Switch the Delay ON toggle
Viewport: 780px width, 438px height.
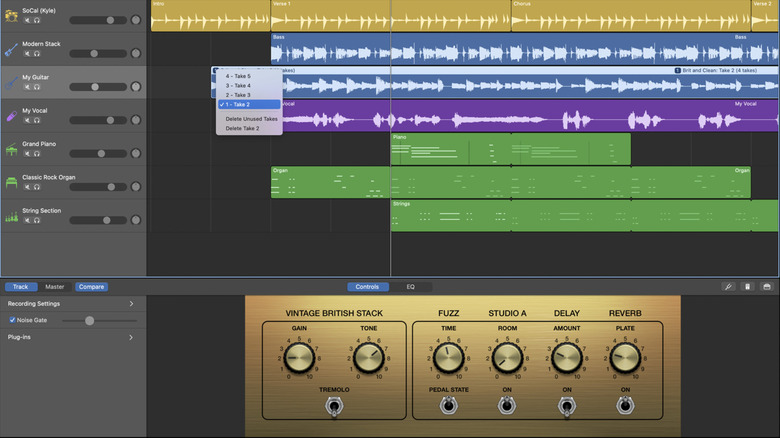567,406
